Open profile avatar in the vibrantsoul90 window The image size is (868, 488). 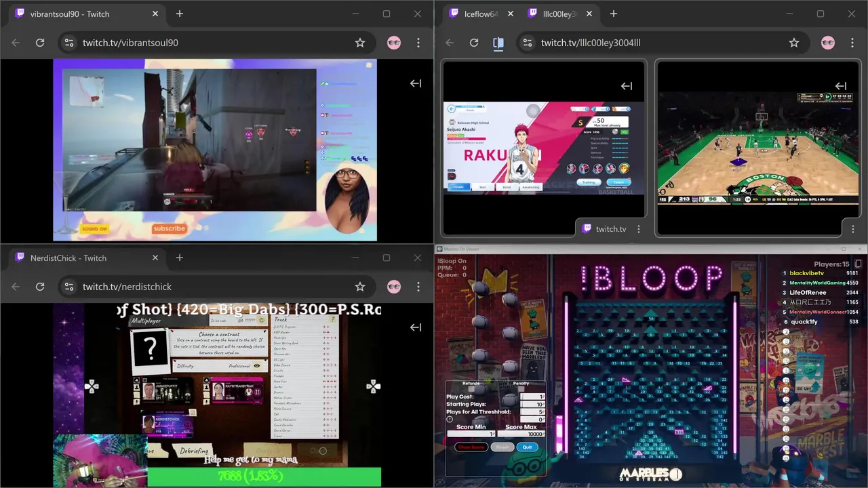coord(394,43)
